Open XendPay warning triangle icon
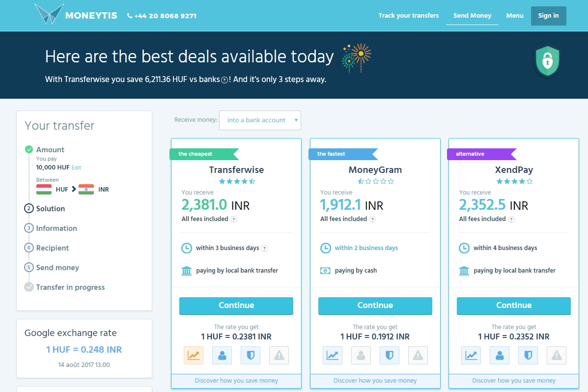Screen dimensions: 588x392 [x=557, y=355]
